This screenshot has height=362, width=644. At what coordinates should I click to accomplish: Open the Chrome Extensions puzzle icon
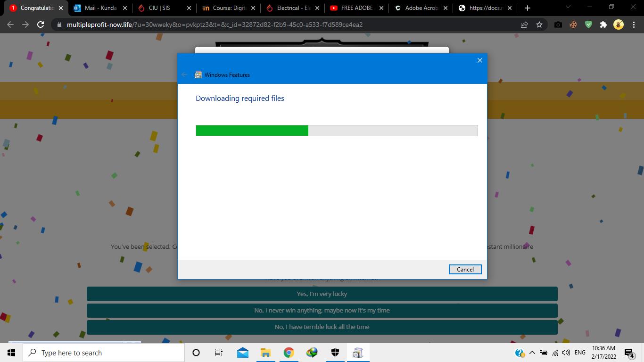click(603, 25)
